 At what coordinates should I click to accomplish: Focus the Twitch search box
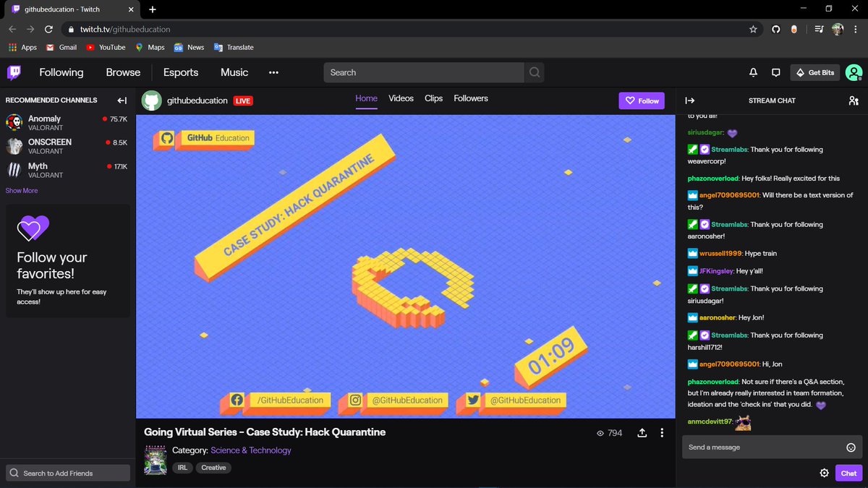[x=424, y=72]
